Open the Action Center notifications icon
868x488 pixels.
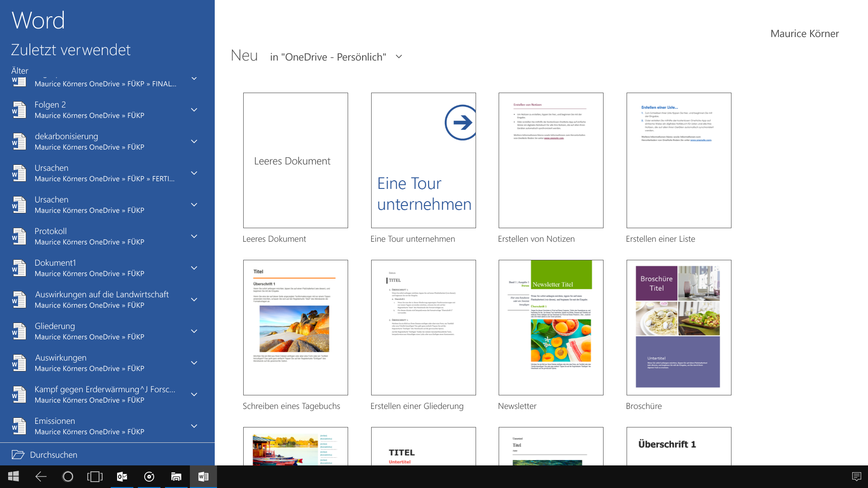pos(856,477)
